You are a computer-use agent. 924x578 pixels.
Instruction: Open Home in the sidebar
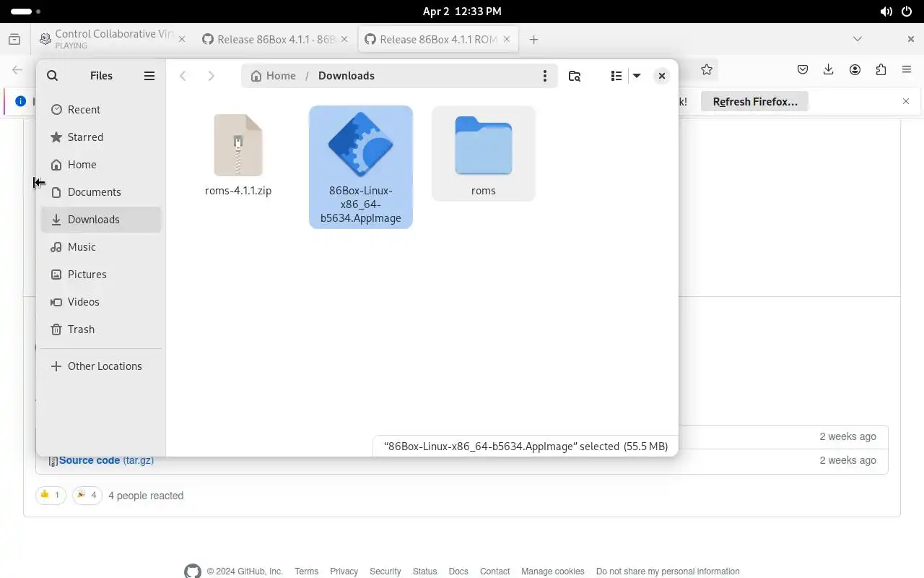[x=101, y=165]
